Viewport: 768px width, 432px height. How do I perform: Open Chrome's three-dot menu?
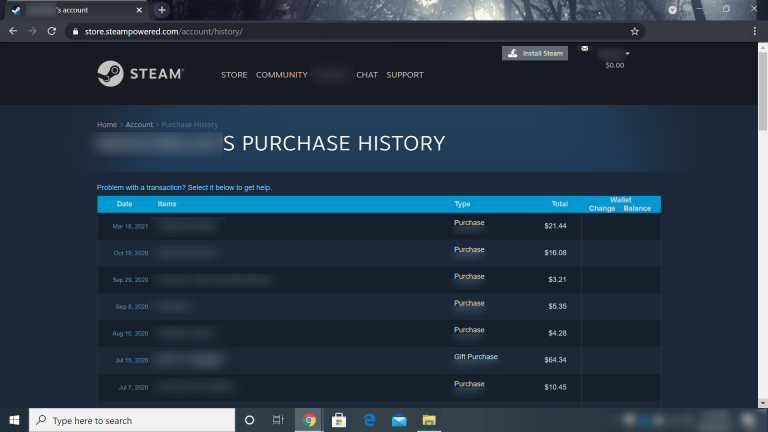pos(754,31)
